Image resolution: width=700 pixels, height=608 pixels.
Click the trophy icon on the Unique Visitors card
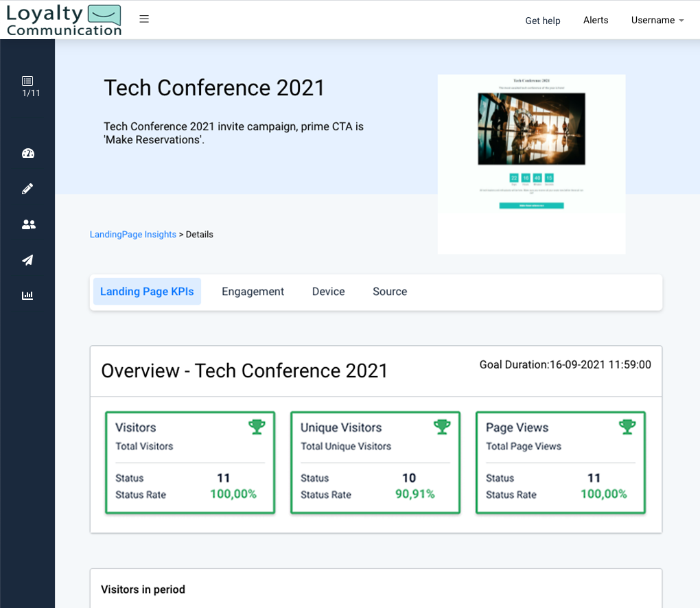point(443,426)
